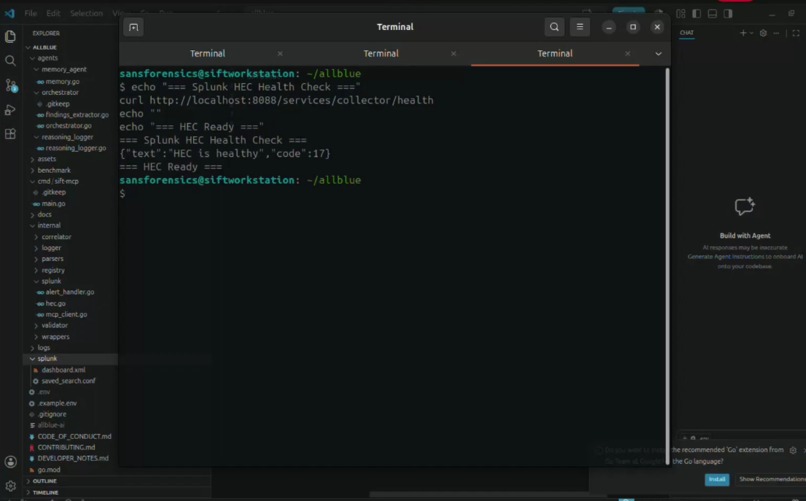The width and height of the screenshot is (806, 501).
Task: Click the Show Recommendations button
Action: 771,479
